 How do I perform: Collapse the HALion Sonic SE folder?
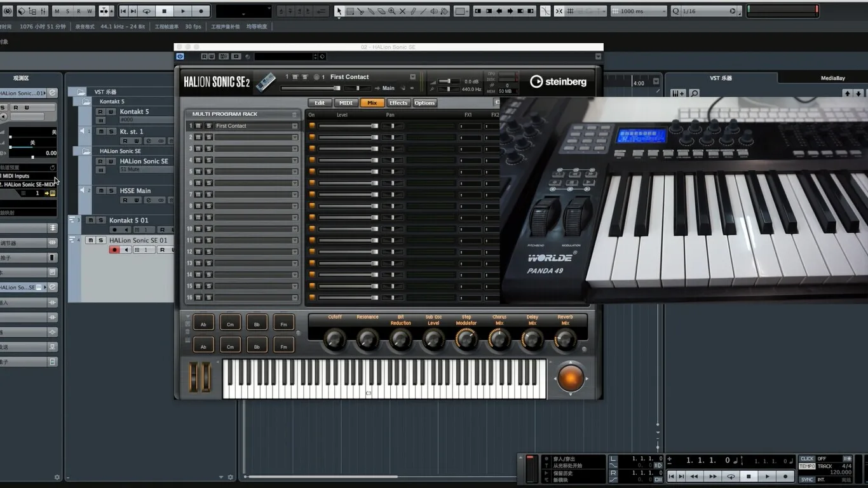click(x=86, y=151)
